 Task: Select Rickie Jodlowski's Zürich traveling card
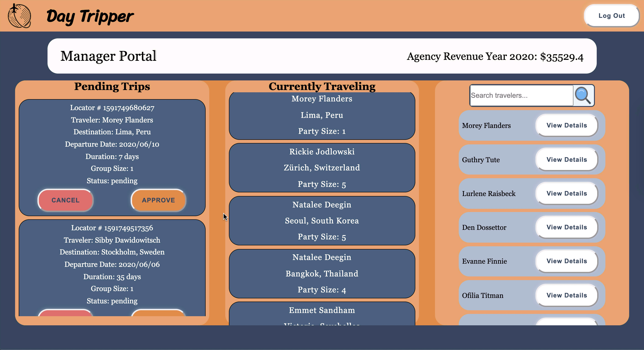point(322,167)
